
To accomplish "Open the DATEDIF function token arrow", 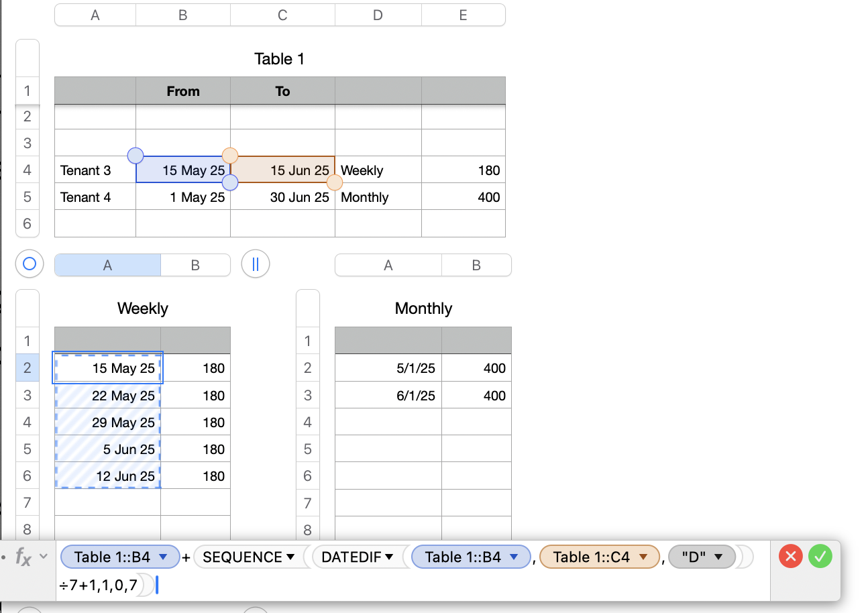I will click(x=389, y=557).
